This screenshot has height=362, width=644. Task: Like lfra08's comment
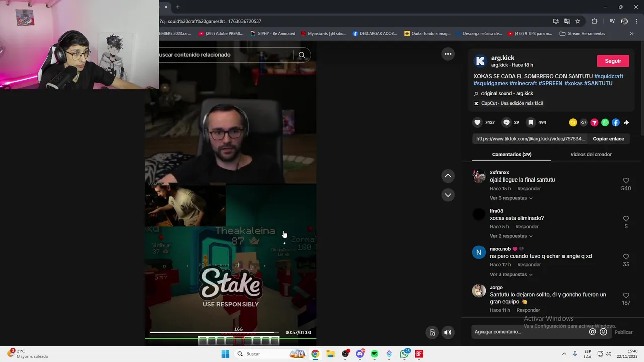coord(626,219)
